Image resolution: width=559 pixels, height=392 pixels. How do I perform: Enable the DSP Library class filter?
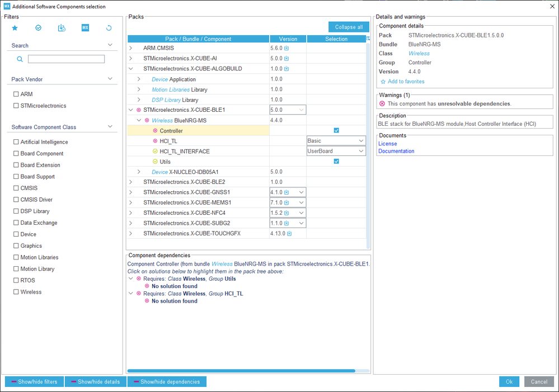16,211
